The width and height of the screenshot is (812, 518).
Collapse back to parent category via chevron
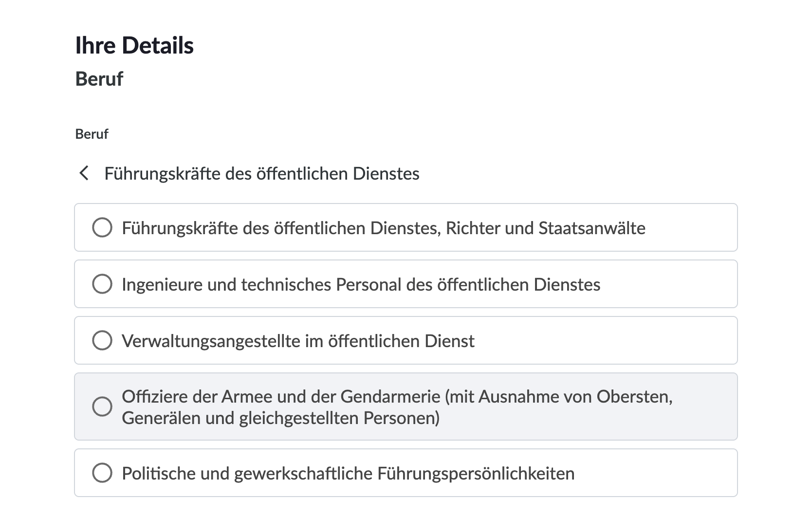[86, 173]
